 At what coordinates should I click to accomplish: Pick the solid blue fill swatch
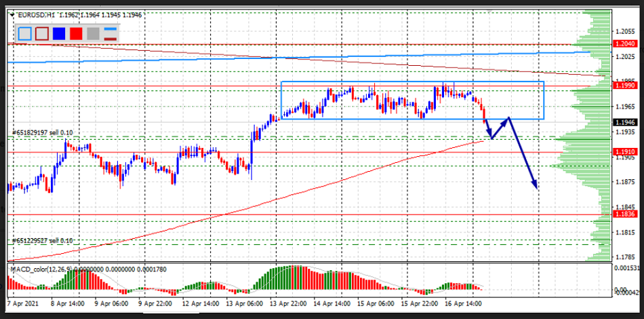58,33
